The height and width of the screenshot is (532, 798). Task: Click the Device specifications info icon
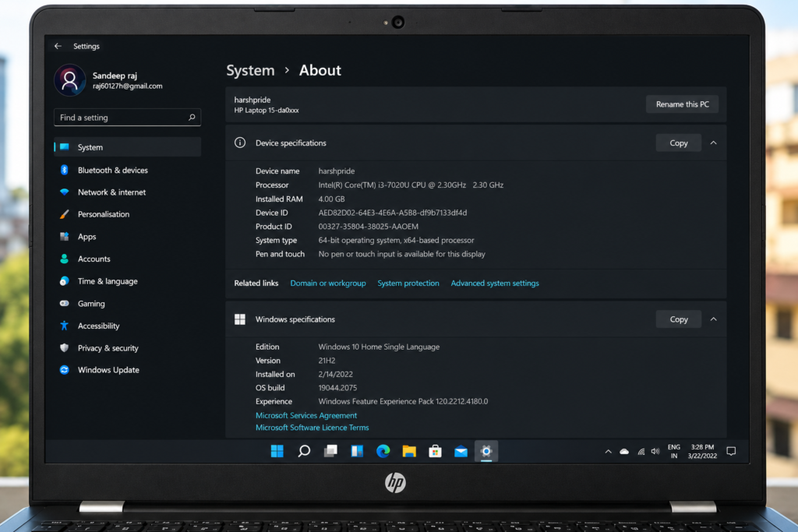(240, 143)
